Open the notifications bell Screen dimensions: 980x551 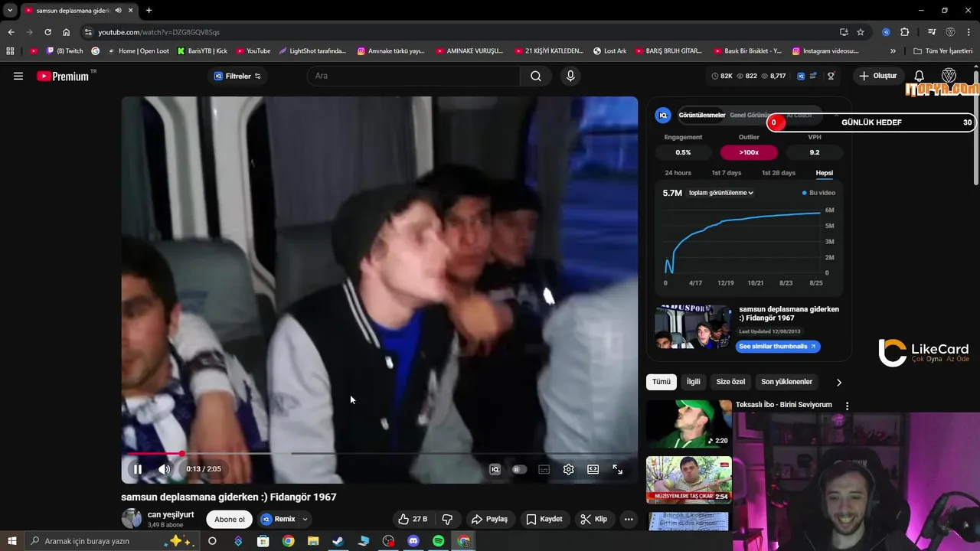tap(920, 76)
